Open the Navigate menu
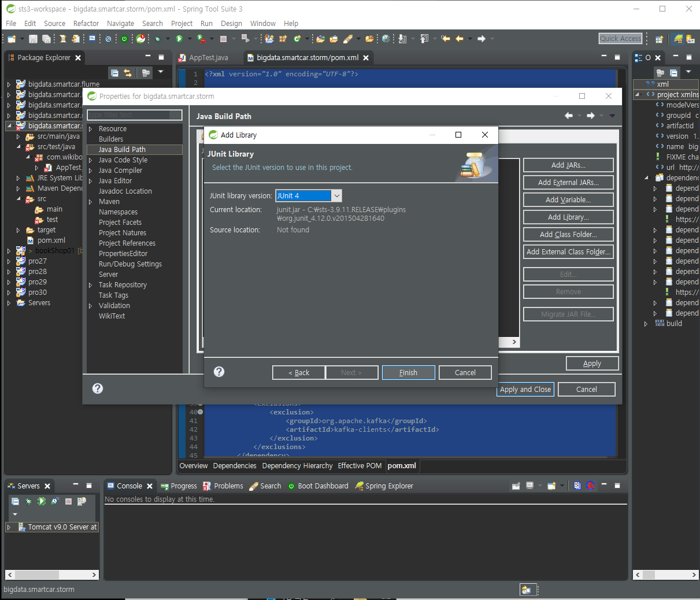 [x=120, y=24]
